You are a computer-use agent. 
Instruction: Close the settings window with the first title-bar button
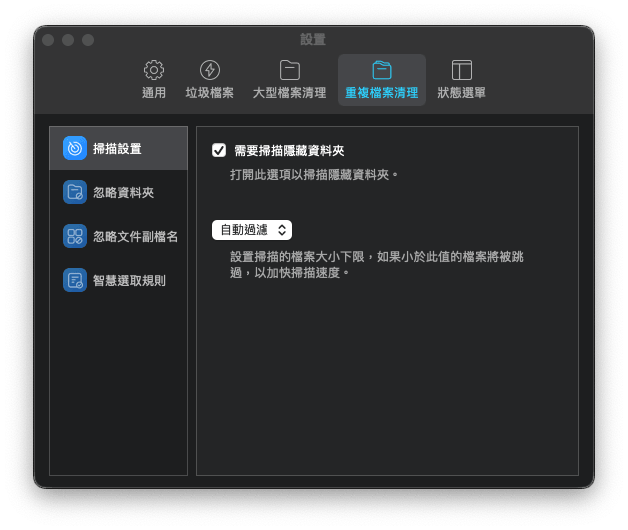(48, 40)
